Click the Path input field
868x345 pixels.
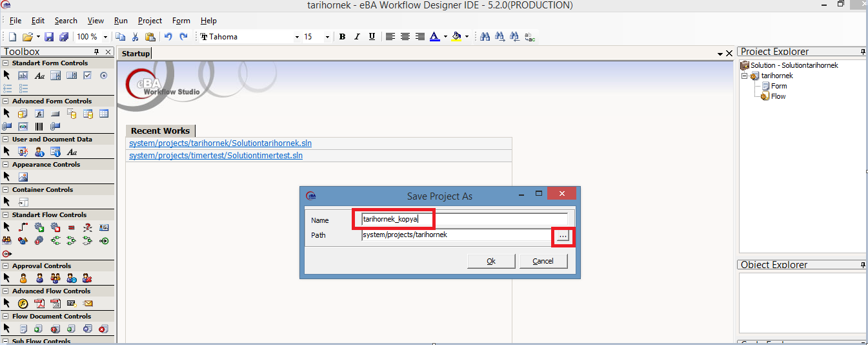point(458,235)
